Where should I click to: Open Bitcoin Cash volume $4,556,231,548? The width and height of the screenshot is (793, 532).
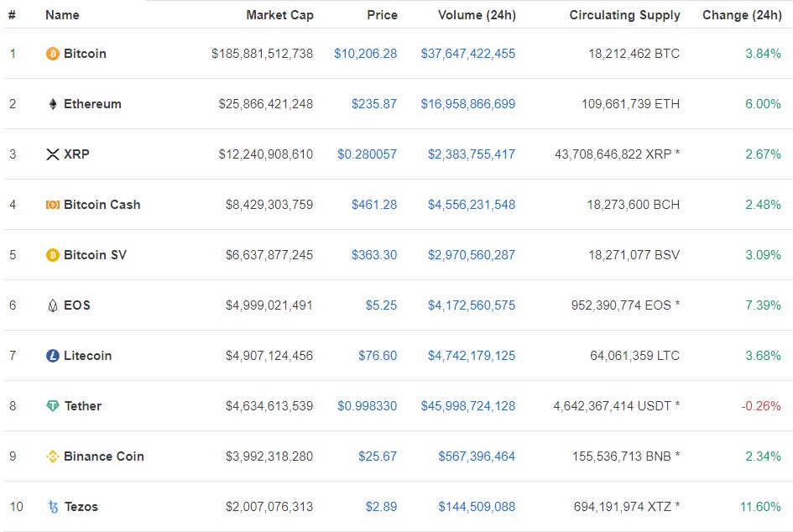point(472,205)
